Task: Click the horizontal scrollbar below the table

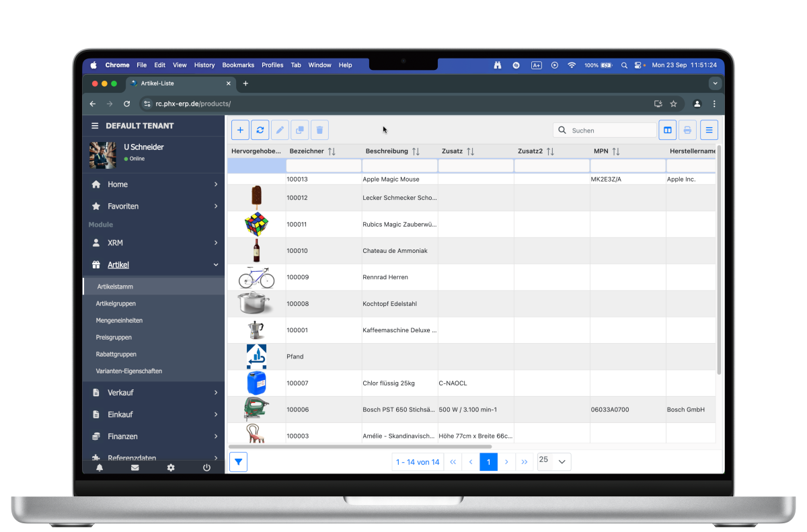Action: 360,447
